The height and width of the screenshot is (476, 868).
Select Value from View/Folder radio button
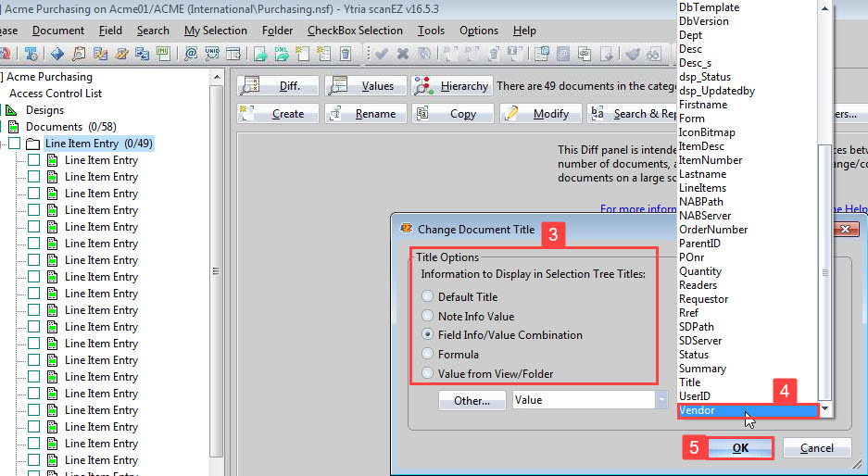[x=427, y=373]
